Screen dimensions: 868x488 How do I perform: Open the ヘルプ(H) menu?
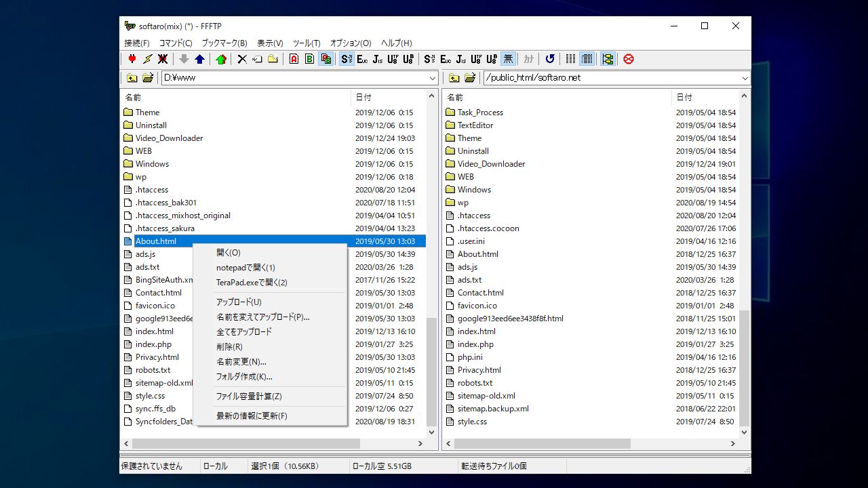[397, 43]
